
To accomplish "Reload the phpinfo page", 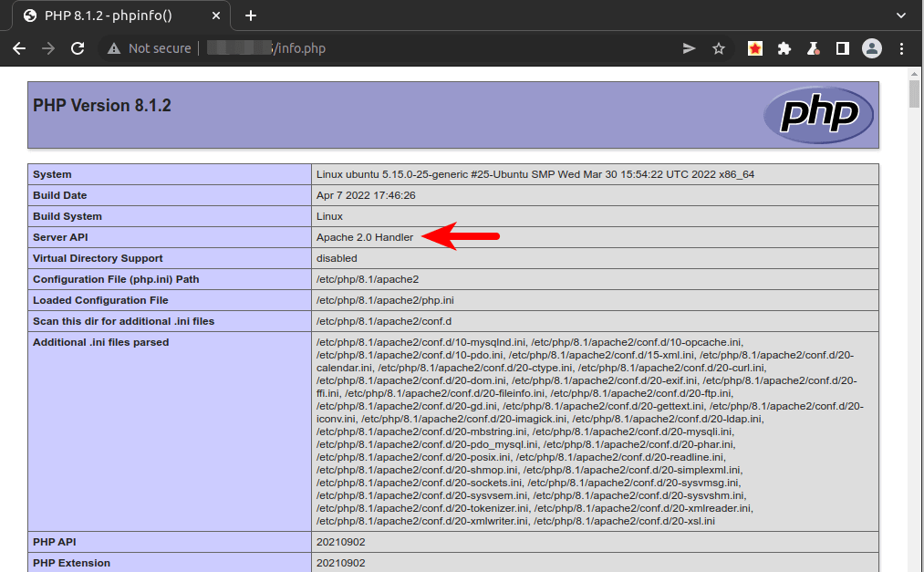I will 78,48.
